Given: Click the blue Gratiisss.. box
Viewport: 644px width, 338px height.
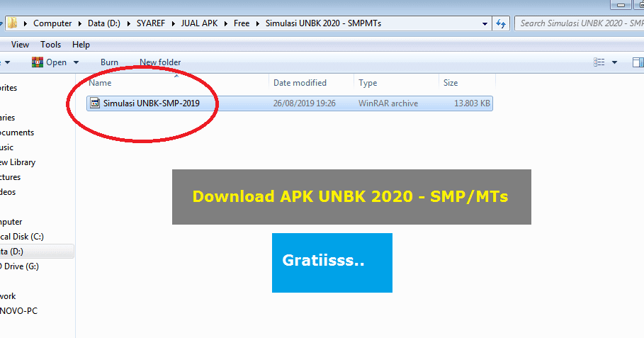Looking at the screenshot, I should pyautogui.click(x=332, y=263).
